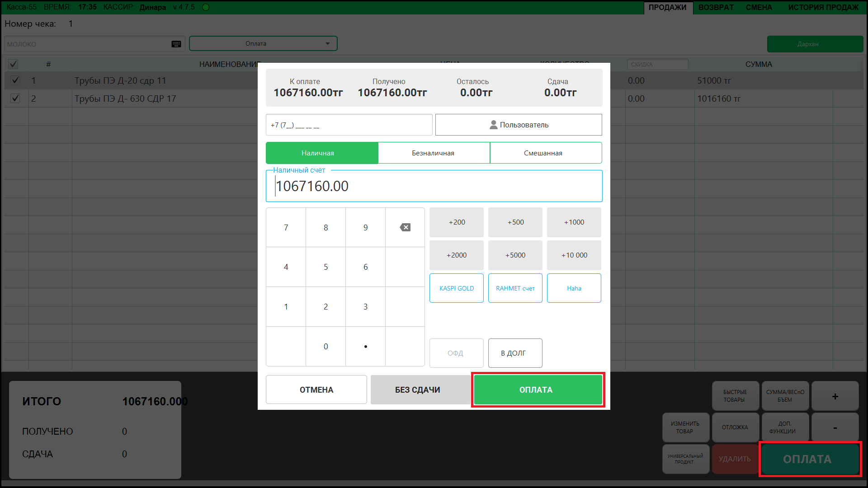
Task: Click the БЕЗ СДАЧИ button
Action: coord(417,389)
